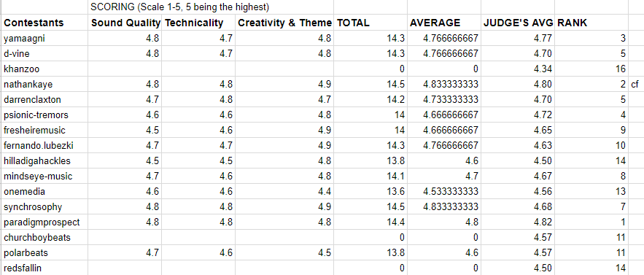Select hilladigahackles' Technicality 4.5

pos(198,161)
